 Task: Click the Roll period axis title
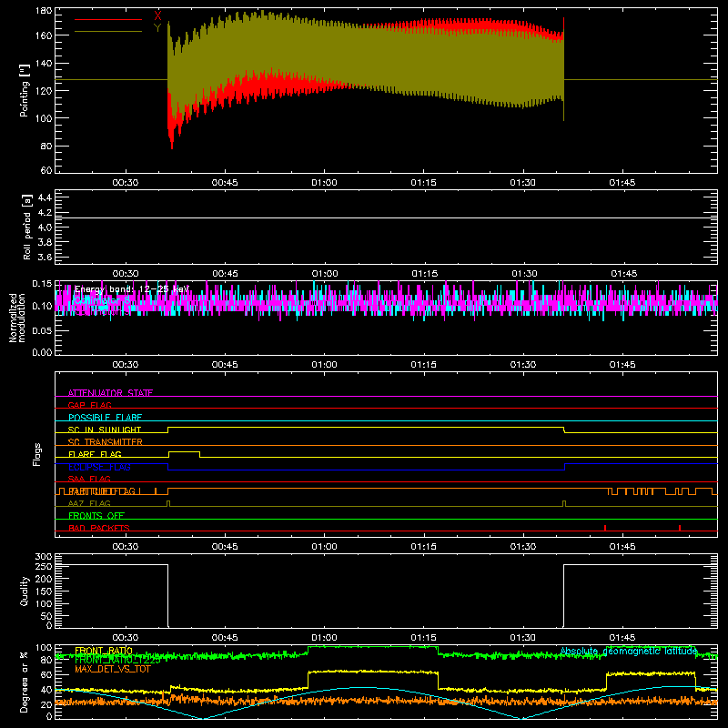point(26,227)
